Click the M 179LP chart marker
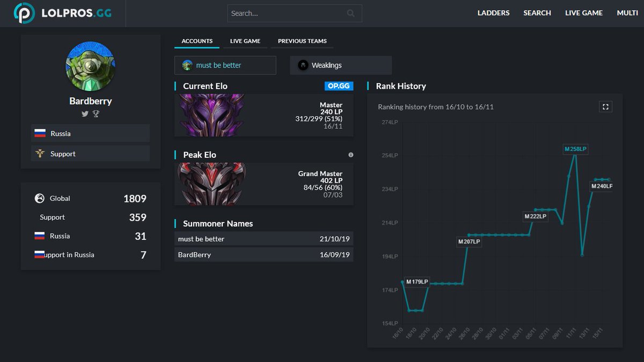Viewport: 644px width, 362px height. (x=418, y=281)
